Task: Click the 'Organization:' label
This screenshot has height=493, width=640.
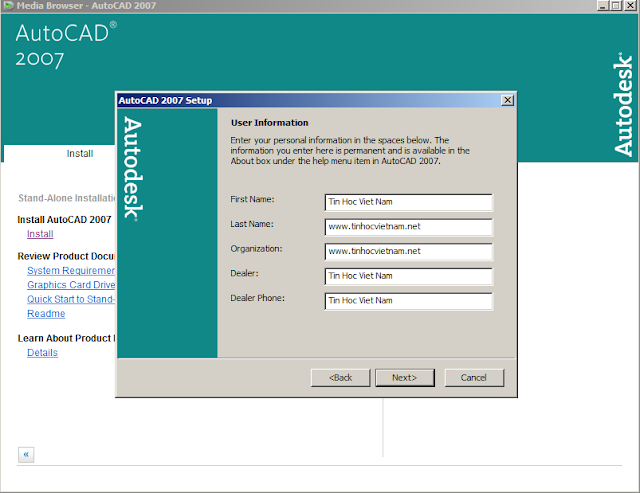Action: point(256,249)
